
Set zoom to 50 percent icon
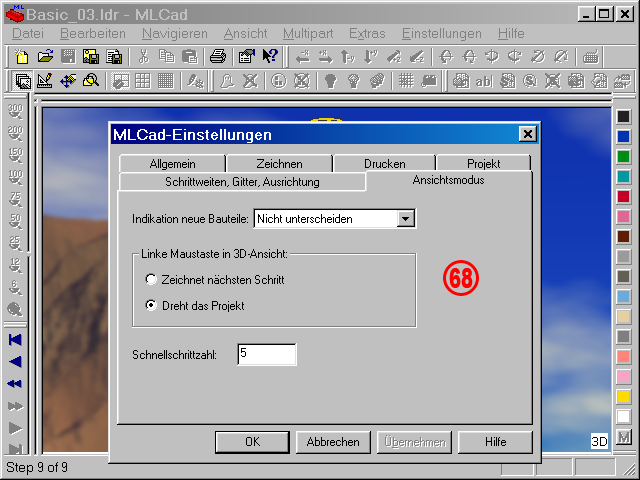tap(16, 221)
